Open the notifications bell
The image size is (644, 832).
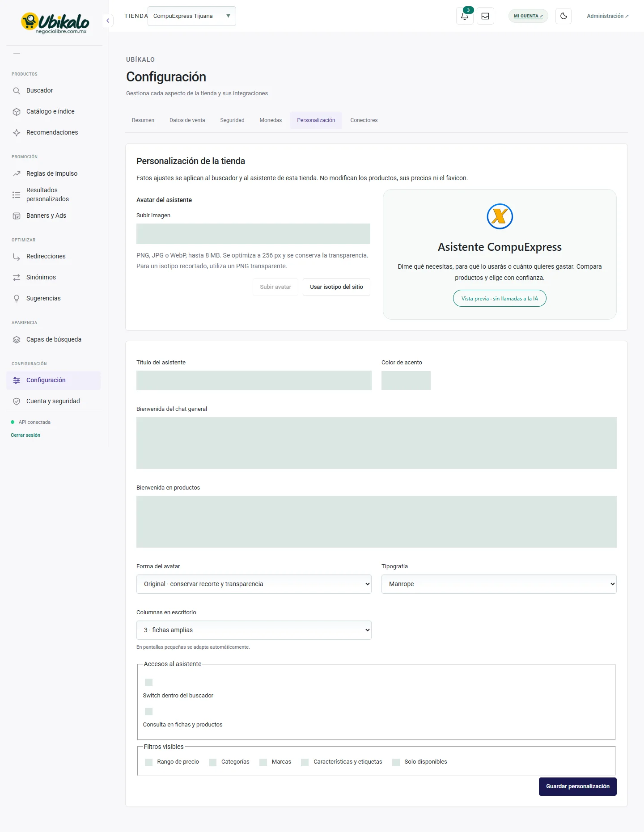pyautogui.click(x=465, y=16)
